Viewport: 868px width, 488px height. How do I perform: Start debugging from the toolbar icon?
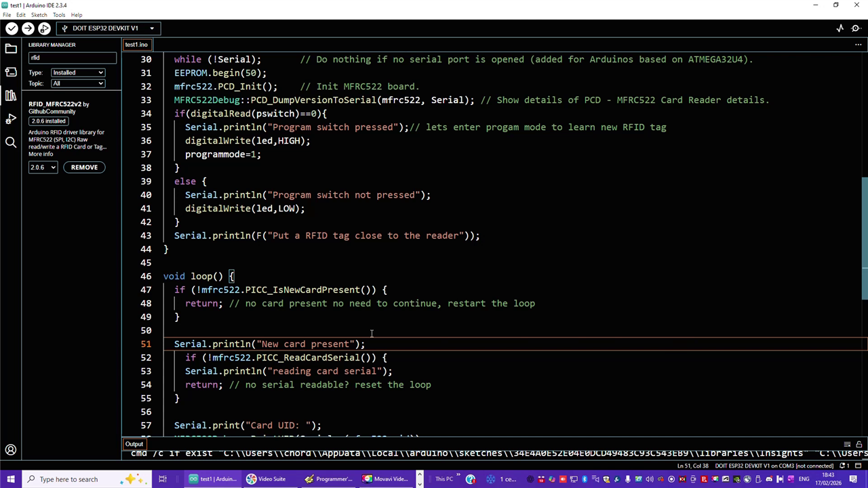[44, 28]
